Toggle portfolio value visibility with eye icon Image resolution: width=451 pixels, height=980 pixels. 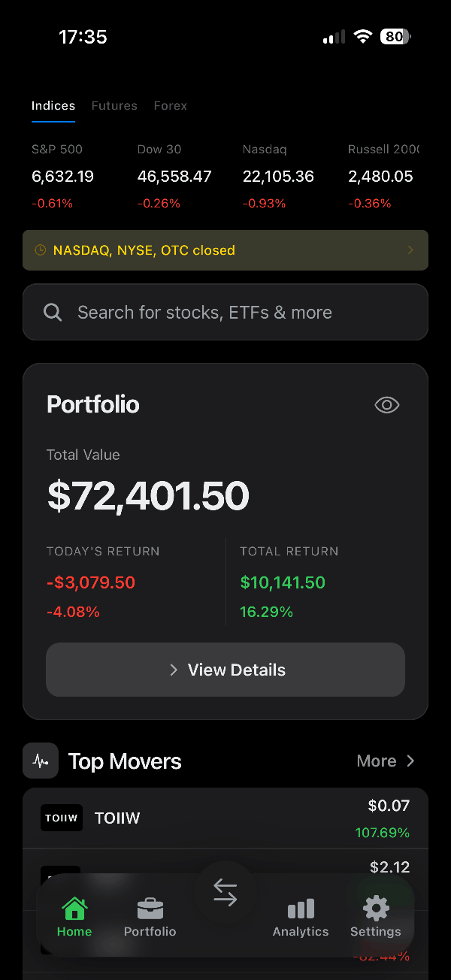point(386,404)
